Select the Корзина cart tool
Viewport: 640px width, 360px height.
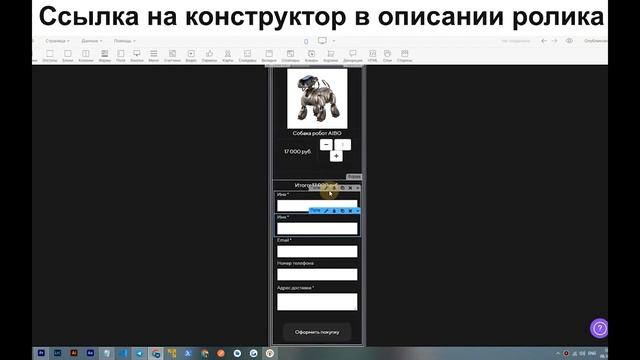(x=331, y=56)
